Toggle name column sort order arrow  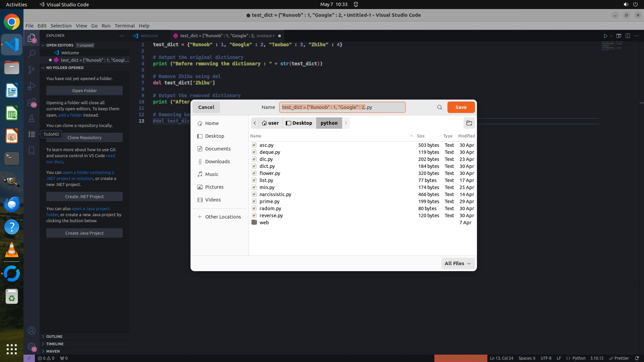pyautogui.click(x=411, y=136)
